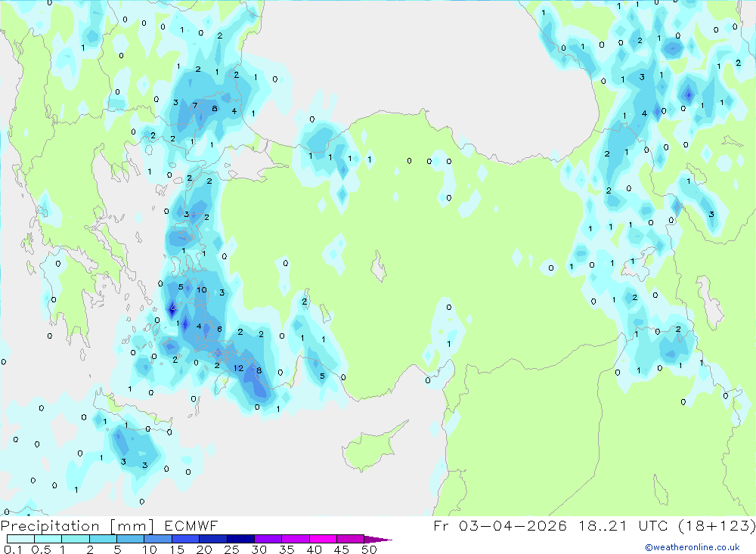Click the purple over-50 legend arrow

click(x=377, y=540)
